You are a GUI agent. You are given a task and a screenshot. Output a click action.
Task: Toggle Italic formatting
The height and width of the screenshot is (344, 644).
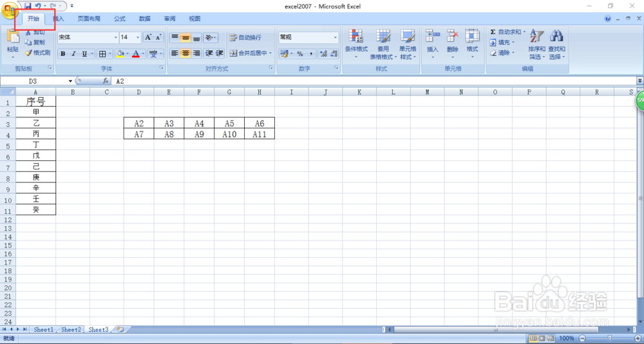click(x=74, y=54)
